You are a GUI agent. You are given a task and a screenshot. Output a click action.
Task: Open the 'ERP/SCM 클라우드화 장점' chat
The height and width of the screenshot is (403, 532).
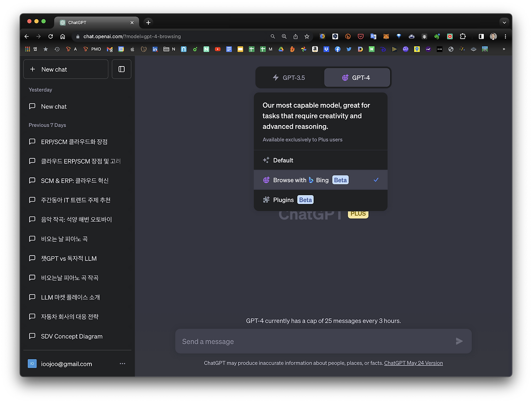[x=77, y=142]
